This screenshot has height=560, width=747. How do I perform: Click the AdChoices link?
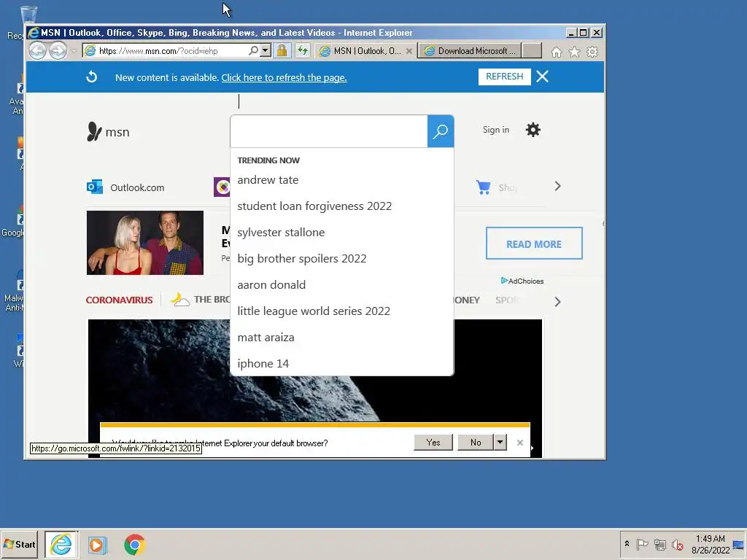522,281
